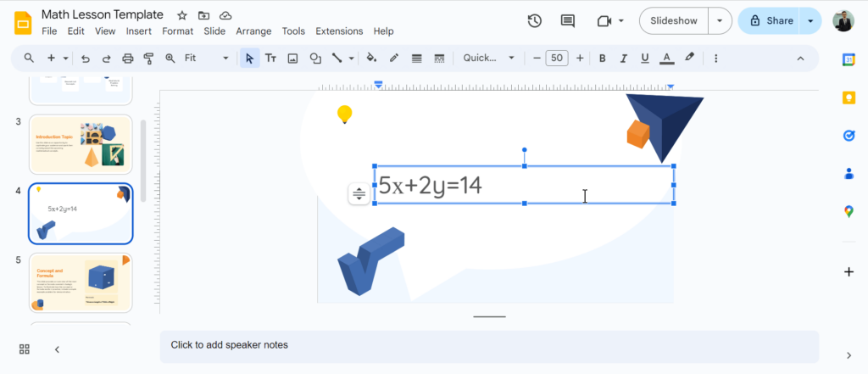This screenshot has height=374, width=868.
Task: Click the insert image icon
Action: [x=292, y=59]
